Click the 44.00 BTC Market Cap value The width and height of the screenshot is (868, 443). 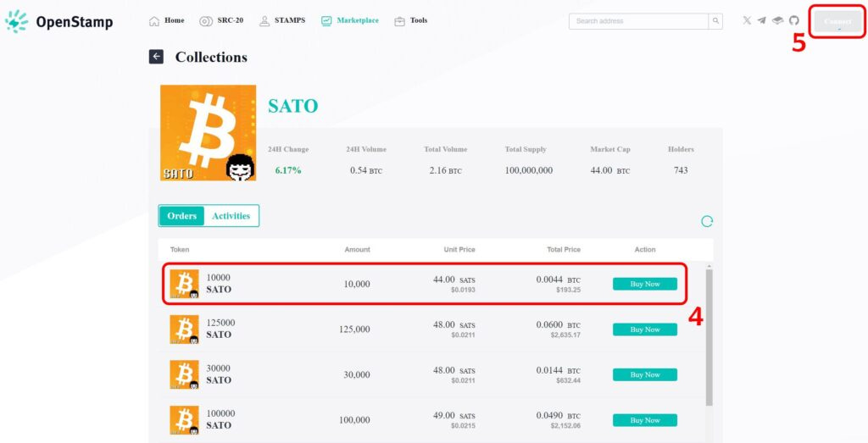coord(610,170)
